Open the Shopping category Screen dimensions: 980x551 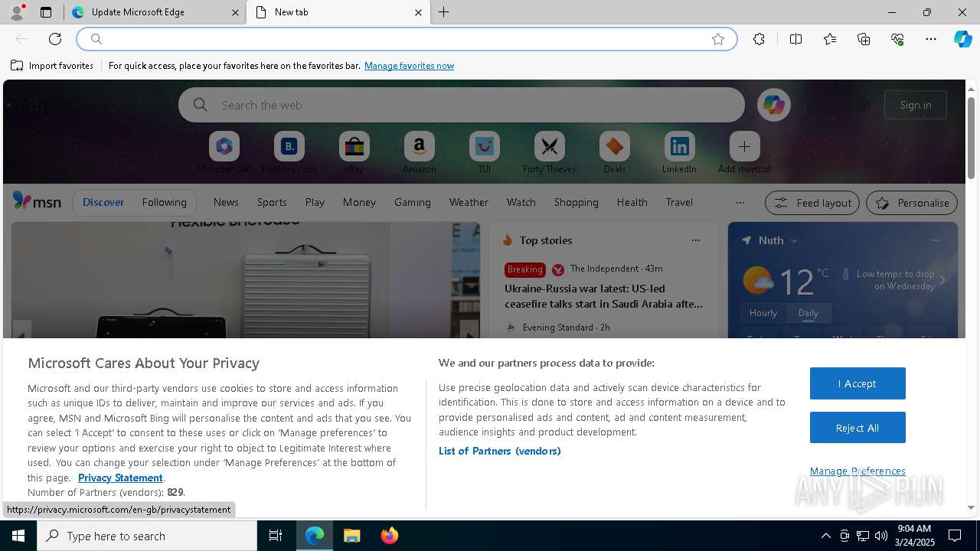[x=576, y=202]
